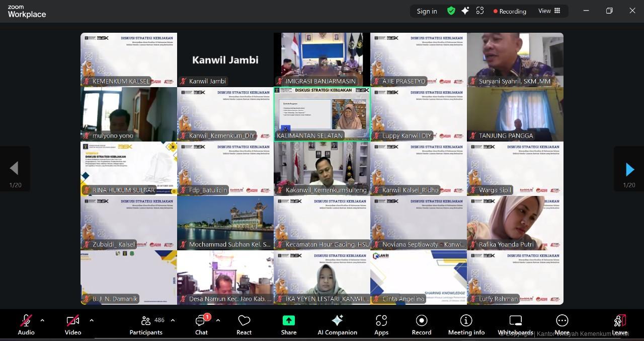644x341 pixels.
Task: Open the More options menu
Action: 562,325
